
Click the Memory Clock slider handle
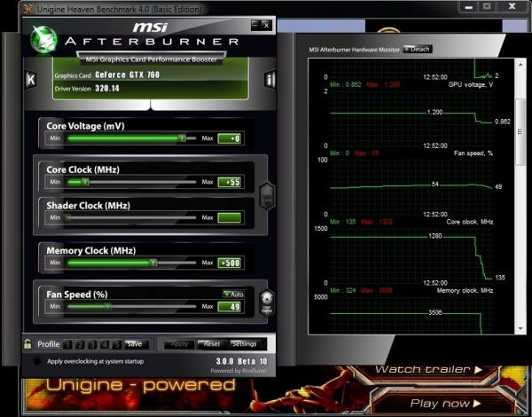tap(153, 263)
